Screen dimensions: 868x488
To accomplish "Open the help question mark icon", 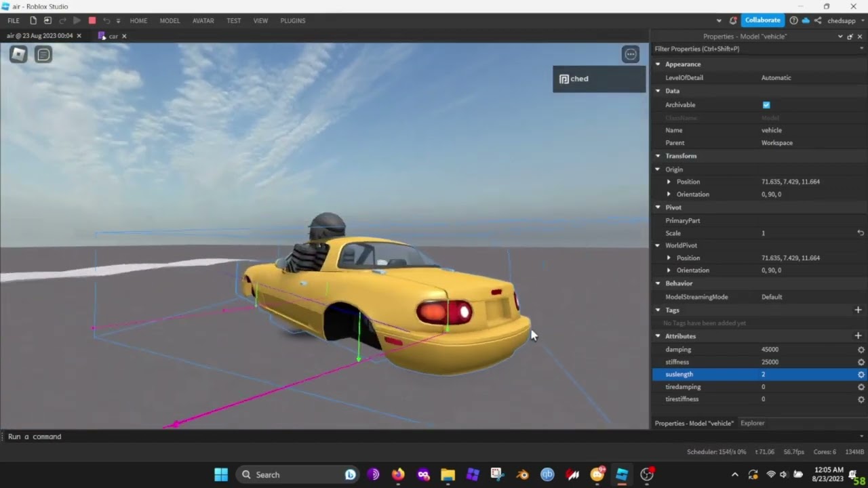I will click(x=793, y=20).
